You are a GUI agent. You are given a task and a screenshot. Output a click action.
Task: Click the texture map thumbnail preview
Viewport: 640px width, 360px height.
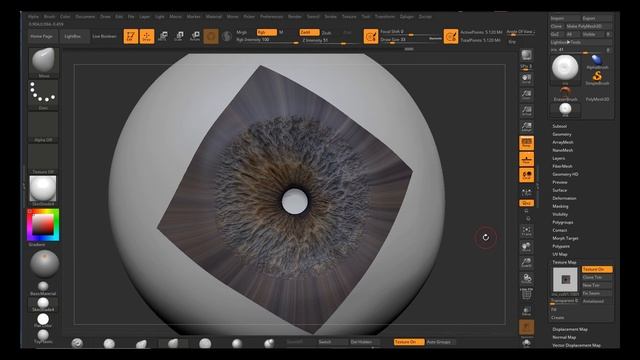pos(565,280)
